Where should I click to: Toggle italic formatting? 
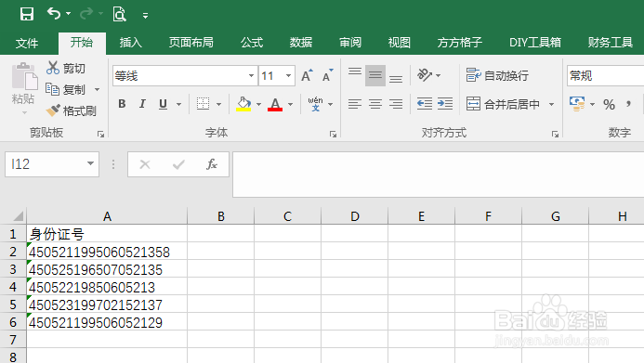pos(142,104)
